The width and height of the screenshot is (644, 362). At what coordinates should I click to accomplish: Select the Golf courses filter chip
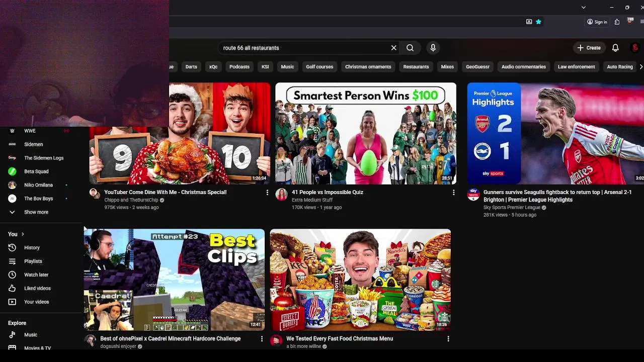(319, 66)
